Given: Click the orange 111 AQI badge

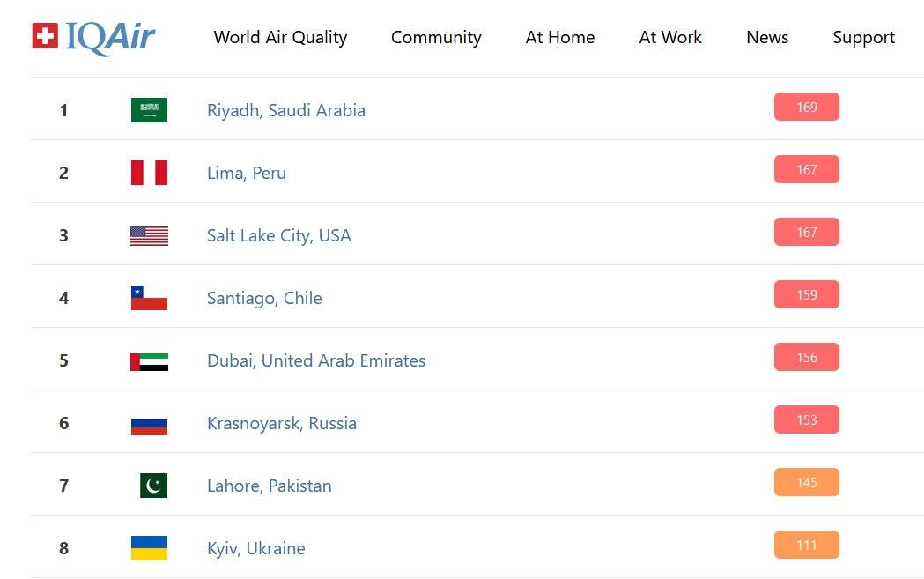Looking at the screenshot, I should click(806, 545).
